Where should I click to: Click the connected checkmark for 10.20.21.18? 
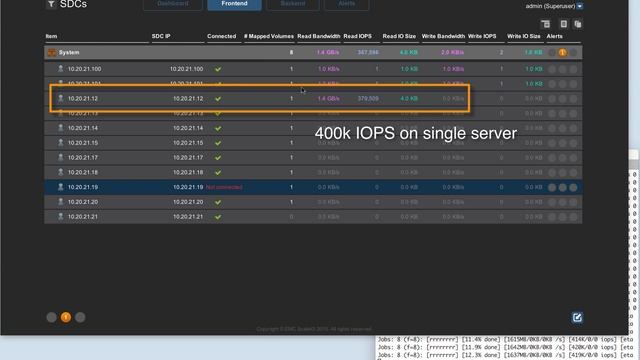(218, 172)
